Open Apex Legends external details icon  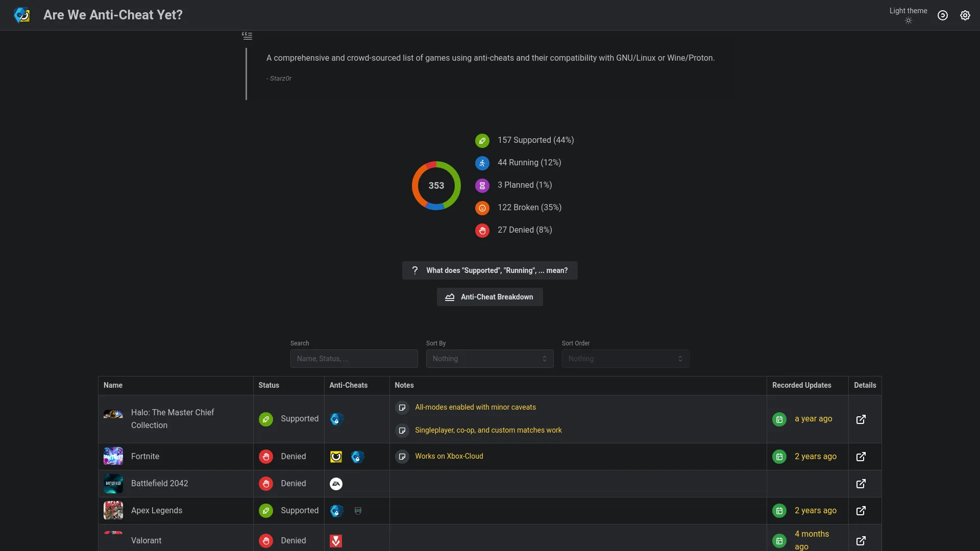861,511
